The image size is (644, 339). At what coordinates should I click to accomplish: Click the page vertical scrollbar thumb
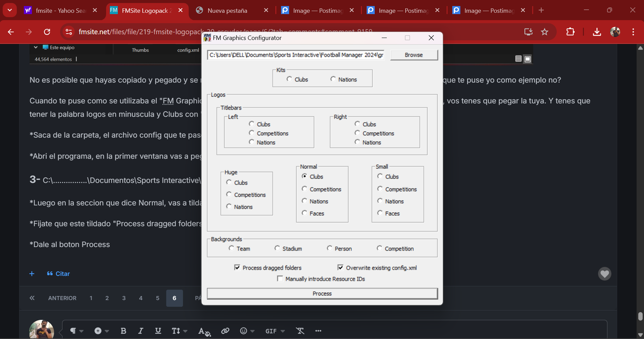click(640, 316)
